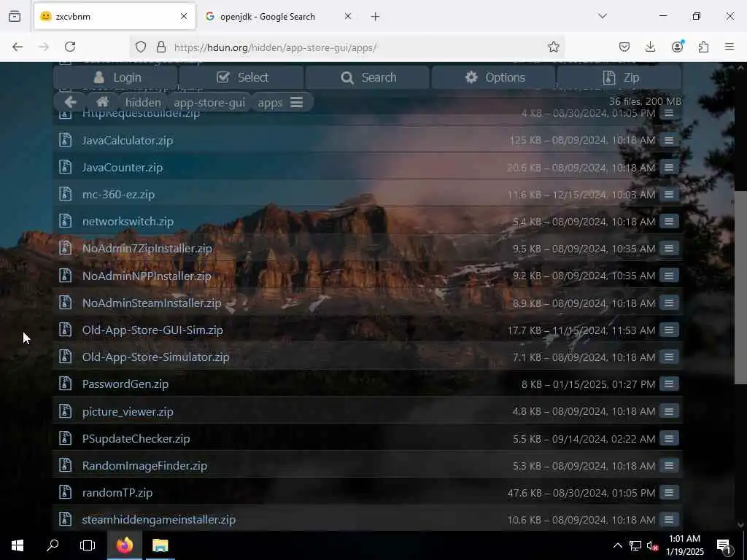Open the Firefox account icon
Image resolution: width=747 pixels, height=560 pixels.
click(677, 47)
